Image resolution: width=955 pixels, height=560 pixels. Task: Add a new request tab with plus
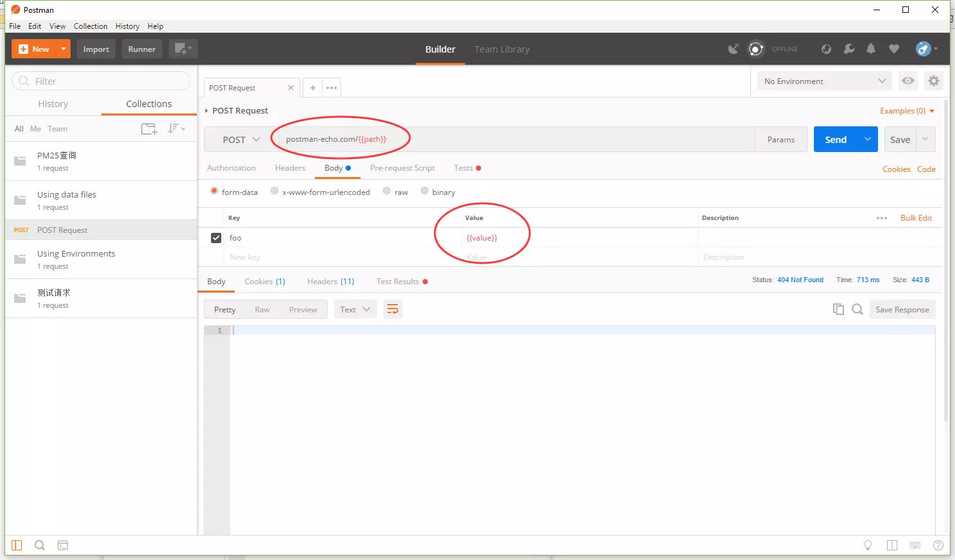313,88
